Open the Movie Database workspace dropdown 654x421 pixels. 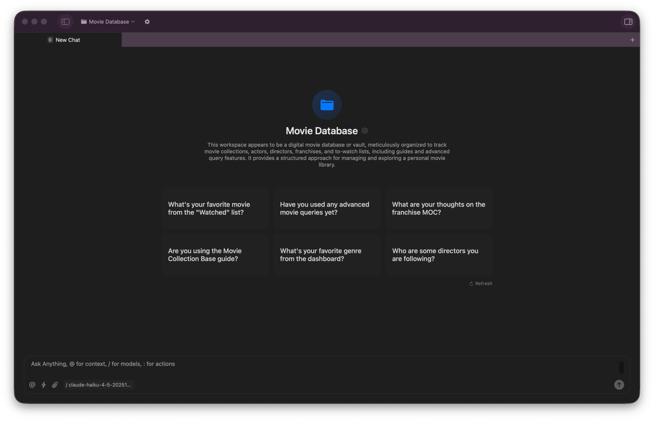(108, 22)
